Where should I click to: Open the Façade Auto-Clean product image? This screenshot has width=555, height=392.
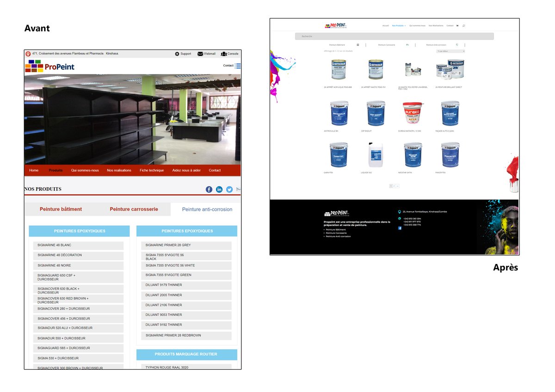[450, 114]
